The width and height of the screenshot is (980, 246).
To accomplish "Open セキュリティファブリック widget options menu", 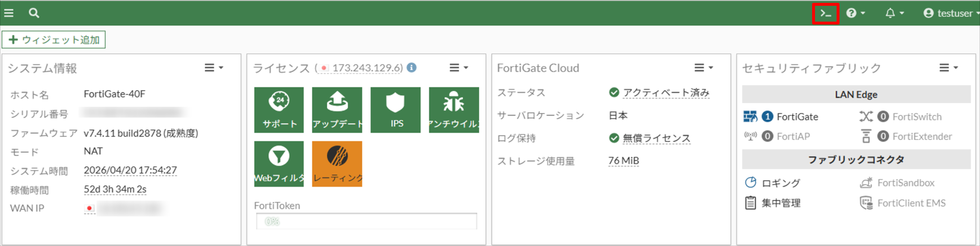I will [948, 68].
